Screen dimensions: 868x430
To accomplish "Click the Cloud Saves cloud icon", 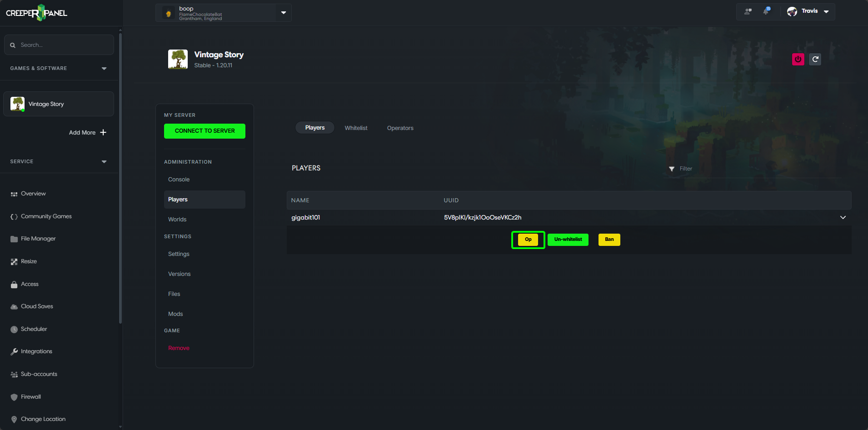I will coord(14,307).
